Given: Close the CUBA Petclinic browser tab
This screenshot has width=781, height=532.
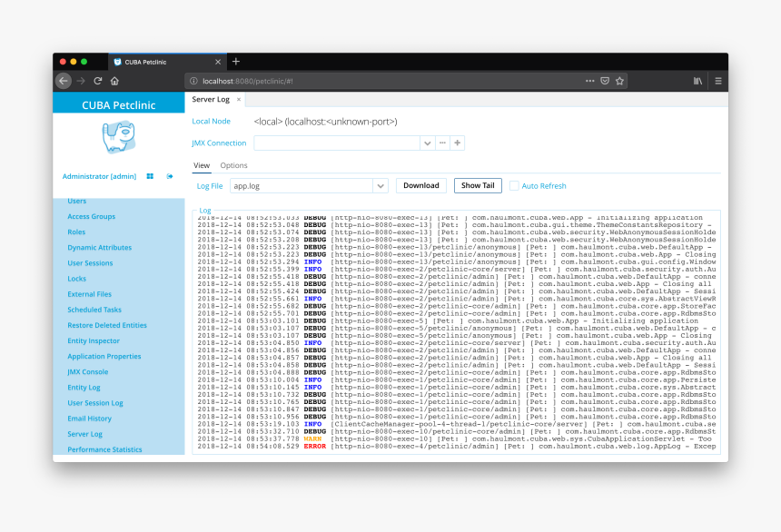Looking at the screenshot, I should (218, 62).
